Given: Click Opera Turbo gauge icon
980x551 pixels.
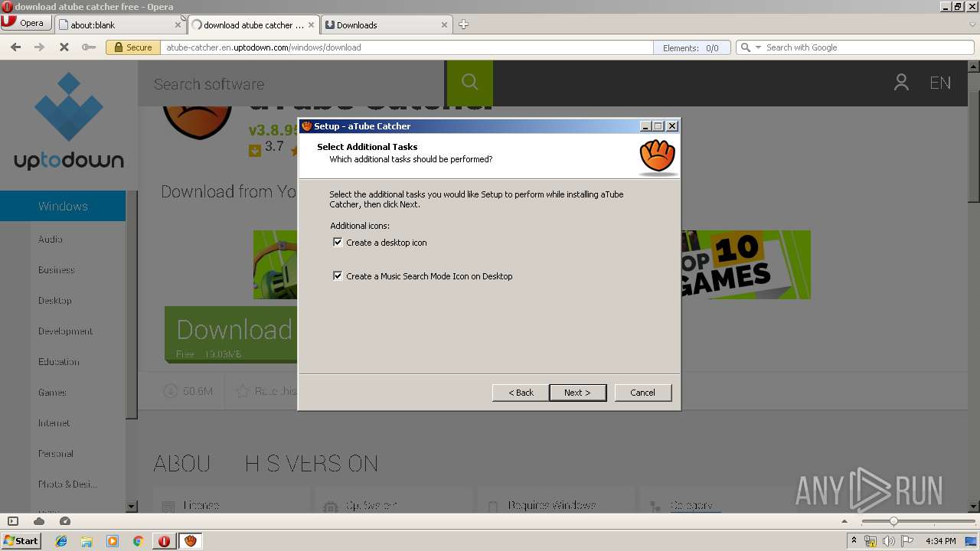Looking at the screenshot, I should (x=65, y=521).
